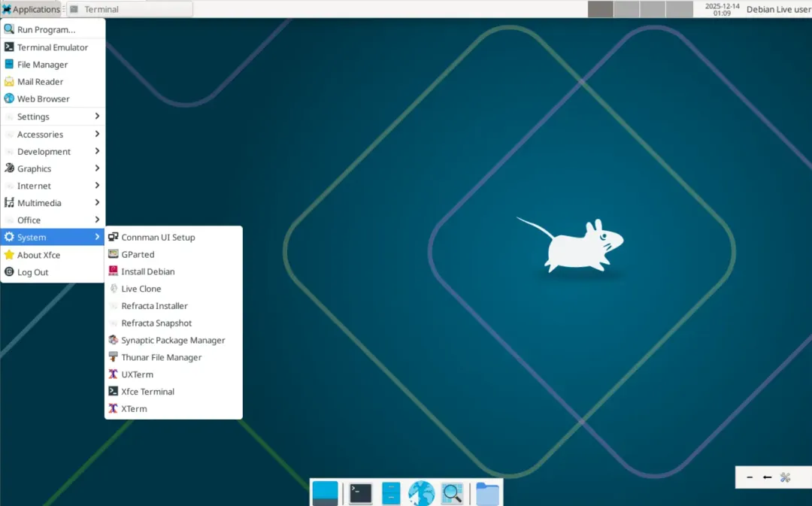Click the Debian Live user label
Viewport: 812px width, 506px height.
coord(778,9)
